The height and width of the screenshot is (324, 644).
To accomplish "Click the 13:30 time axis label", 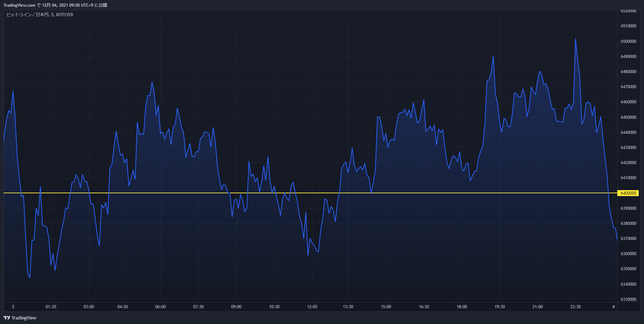I will click(x=348, y=307).
